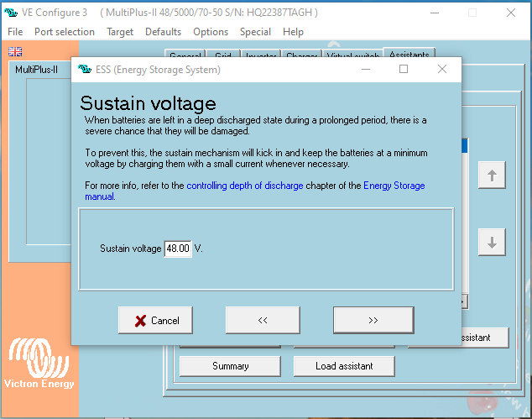Switch to the General tab
This screenshot has width=532, height=419.
[185, 53]
